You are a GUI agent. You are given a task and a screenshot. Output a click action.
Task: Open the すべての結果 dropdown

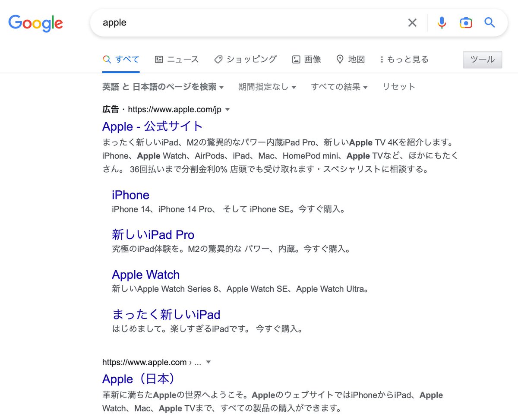(x=339, y=87)
